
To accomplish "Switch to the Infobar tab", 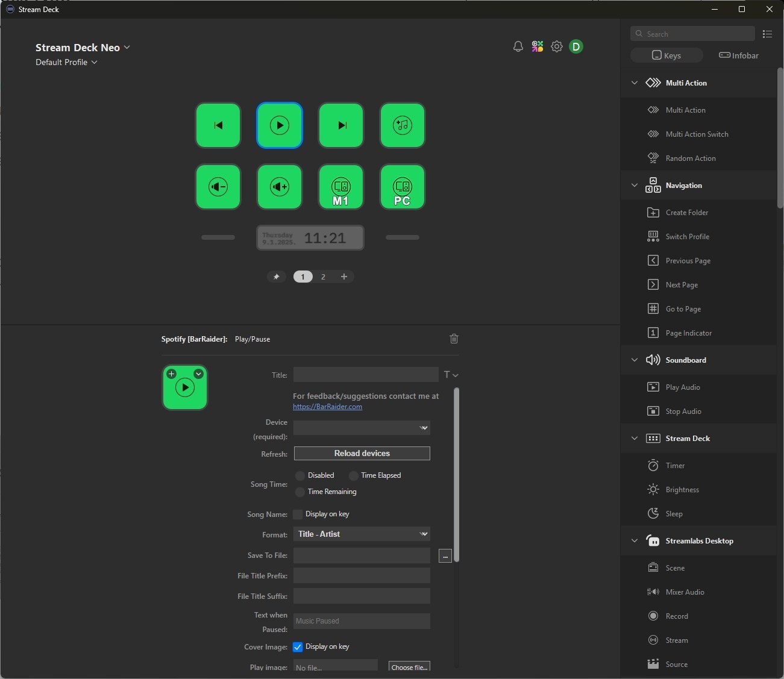I will 739,55.
